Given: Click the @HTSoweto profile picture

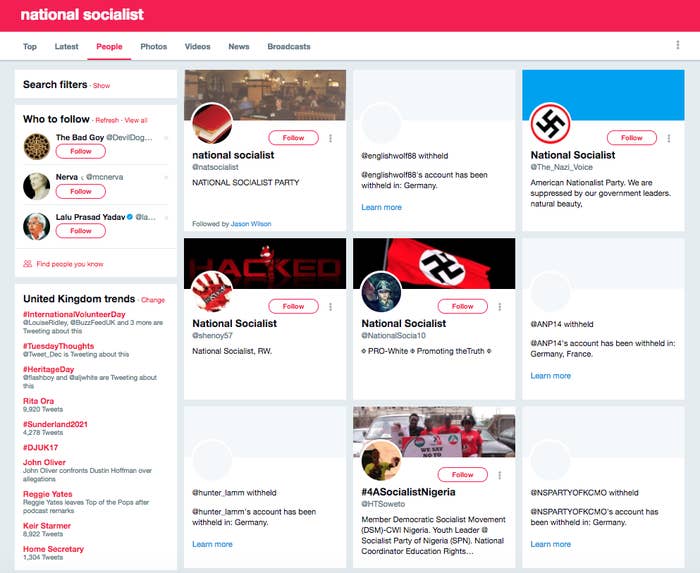Looking at the screenshot, I should [381, 460].
